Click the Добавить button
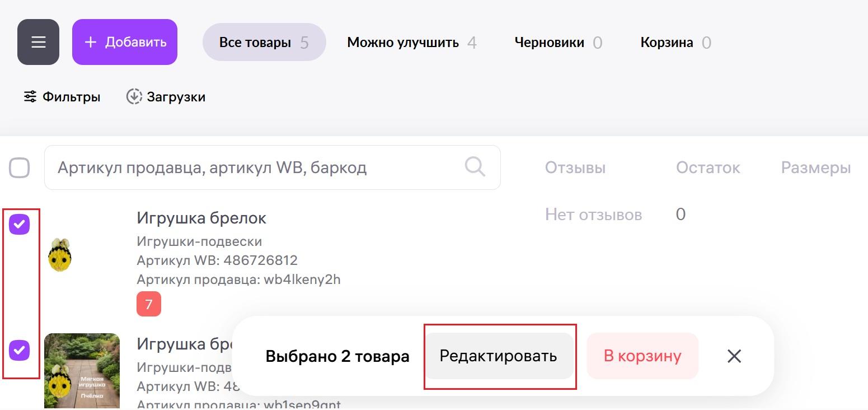Screen dimensions: 868x410 click(x=125, y=42)
